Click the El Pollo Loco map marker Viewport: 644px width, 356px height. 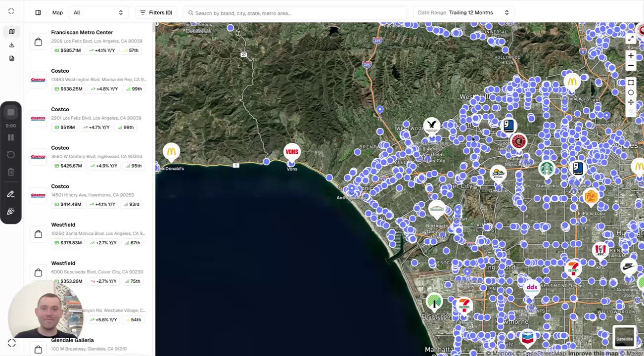[591, 197]
